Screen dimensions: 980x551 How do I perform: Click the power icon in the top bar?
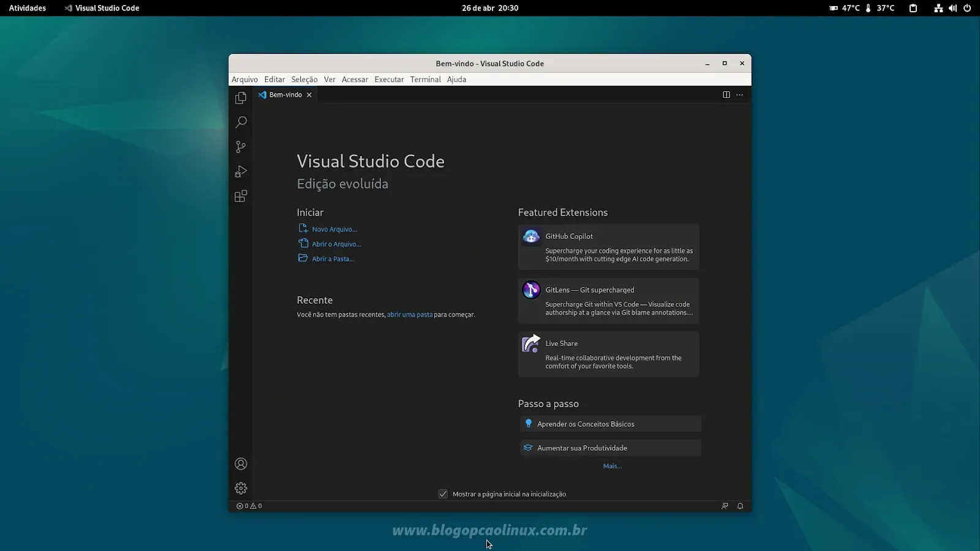pyautogui.click(x=967, y=8)
